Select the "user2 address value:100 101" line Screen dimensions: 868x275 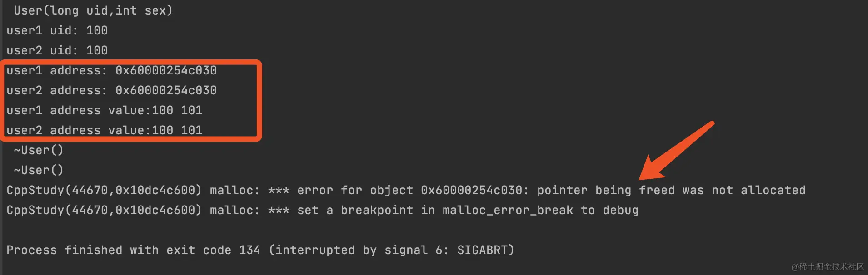coord(104,130)
